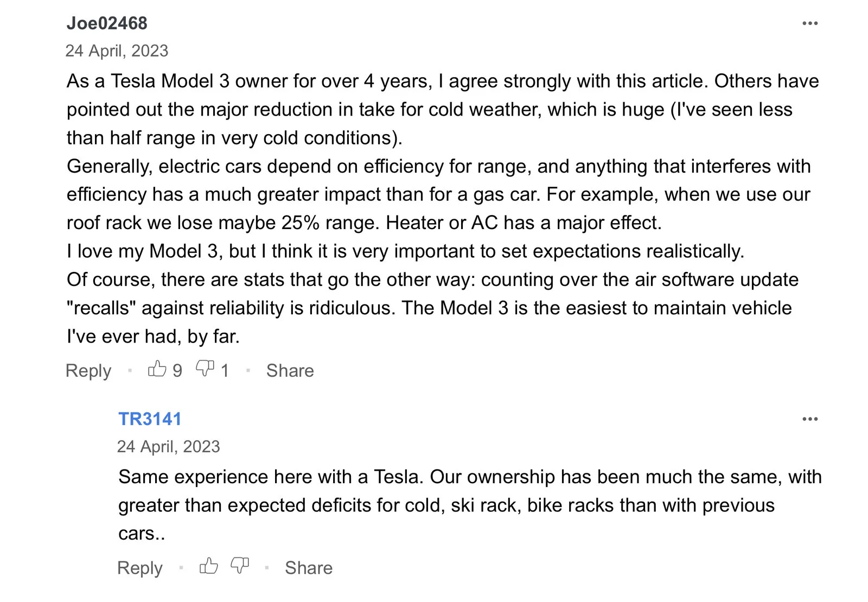Upvote TR3141's reply with thumbs up
This screenshot has width=868, height=602.
click(208, 566)
